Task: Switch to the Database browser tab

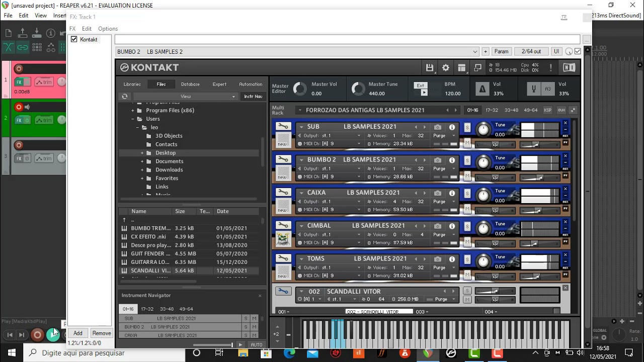Action: pos(190,84)
